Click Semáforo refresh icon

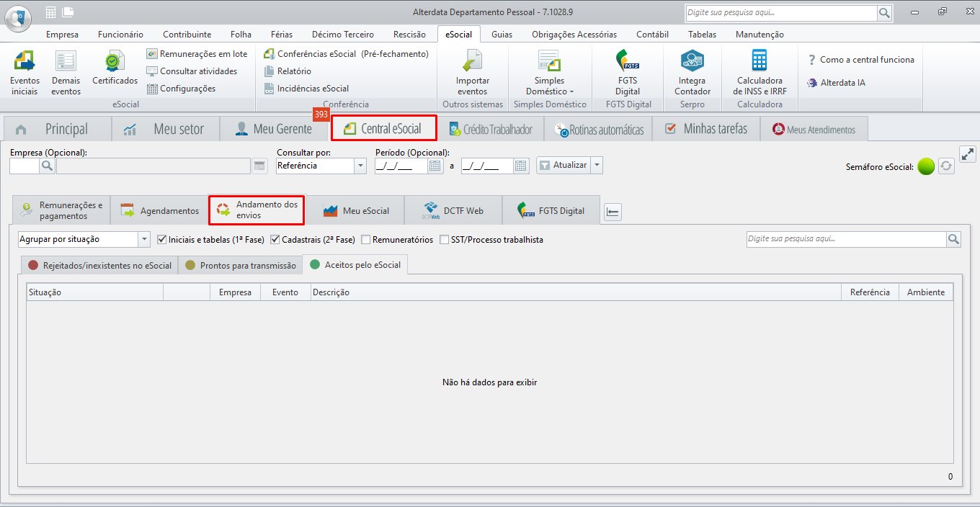pos(946,166)
